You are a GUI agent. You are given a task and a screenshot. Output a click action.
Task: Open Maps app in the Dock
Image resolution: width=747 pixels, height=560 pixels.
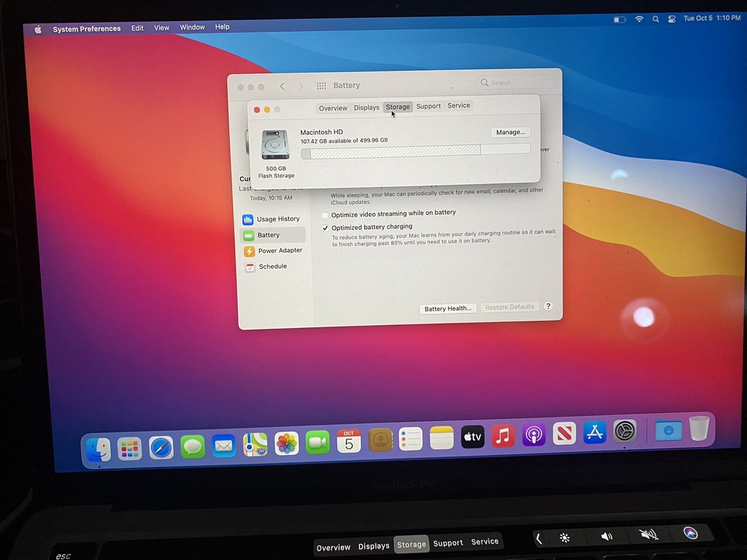click(x=255, y=444)
